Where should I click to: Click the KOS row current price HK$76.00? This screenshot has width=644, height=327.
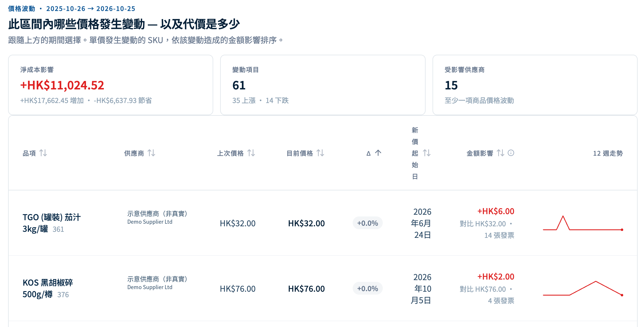coord(306,289)
